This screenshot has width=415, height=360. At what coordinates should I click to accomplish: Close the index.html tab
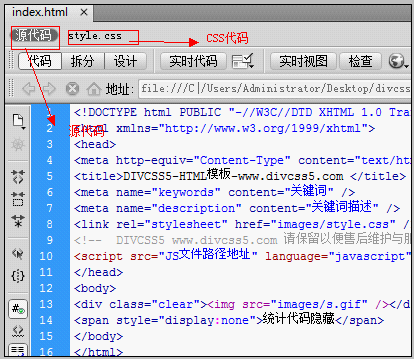[84, 13]
